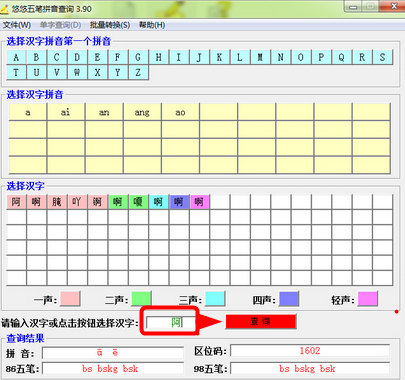Open the 批量转换(S) menu
The image size is (405, 380).
tap(110, 25)
